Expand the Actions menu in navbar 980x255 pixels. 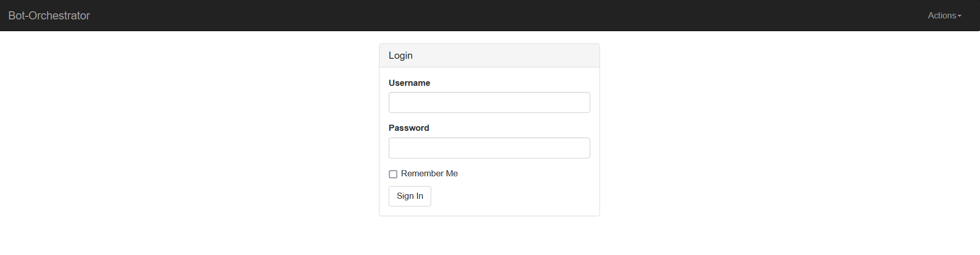(944, 16)
